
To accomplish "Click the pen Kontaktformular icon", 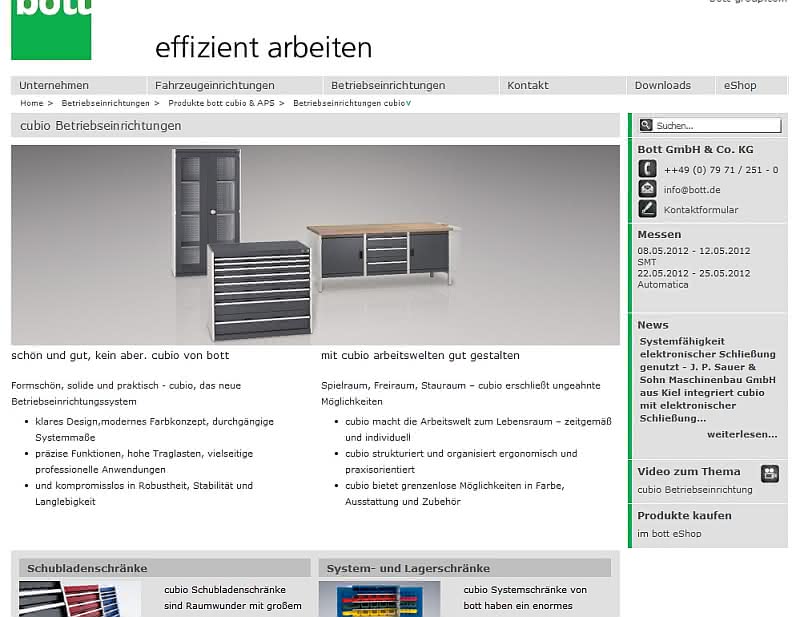I will (647, 209).
